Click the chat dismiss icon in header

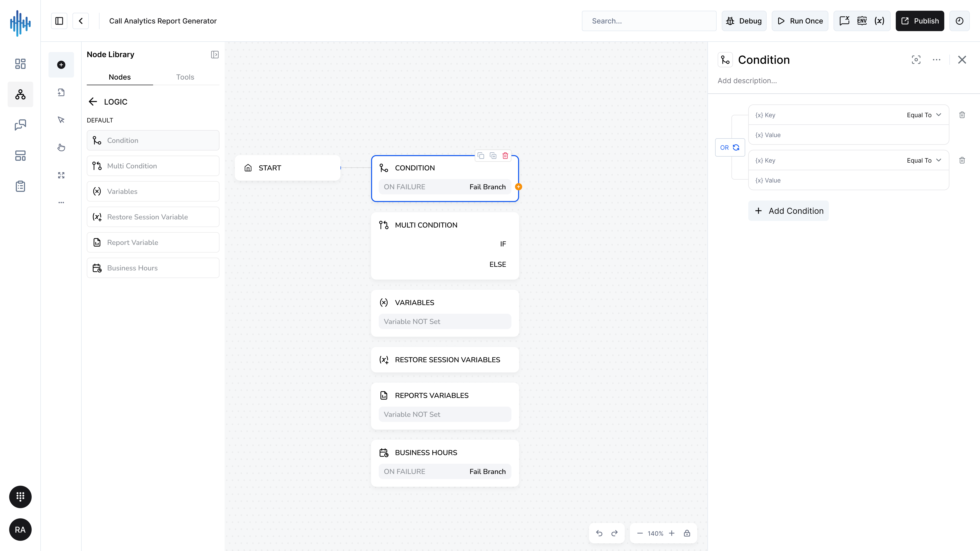(x=845, y=21)
